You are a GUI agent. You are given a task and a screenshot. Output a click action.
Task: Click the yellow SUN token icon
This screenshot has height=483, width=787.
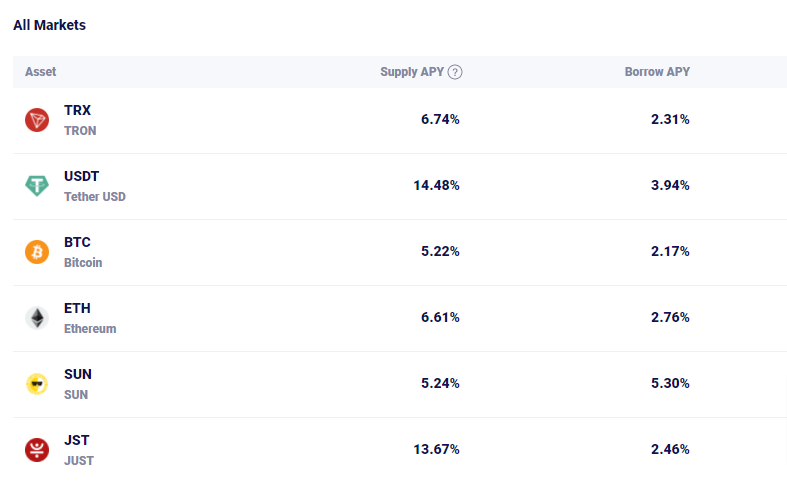37,384
